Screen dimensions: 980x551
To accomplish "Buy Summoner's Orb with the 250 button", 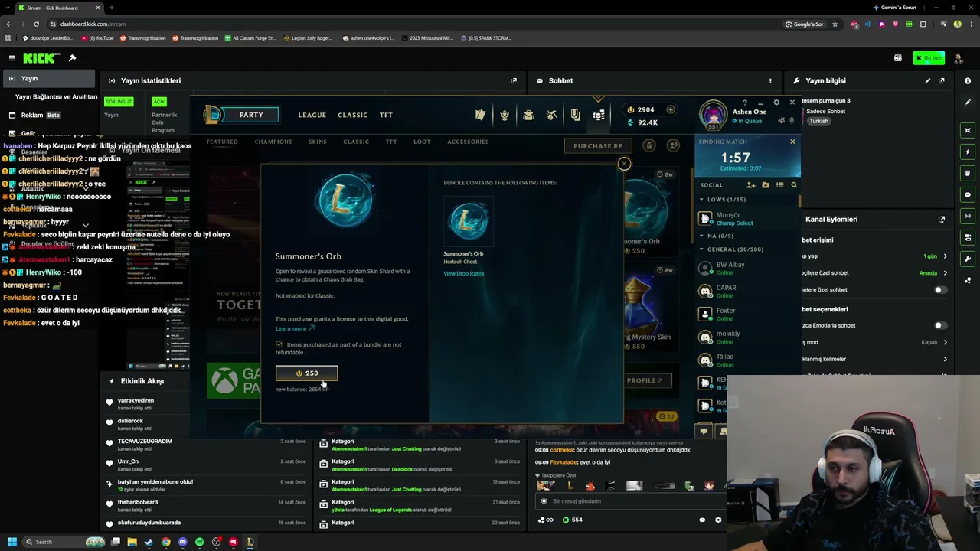I will (x=306, y=373).
